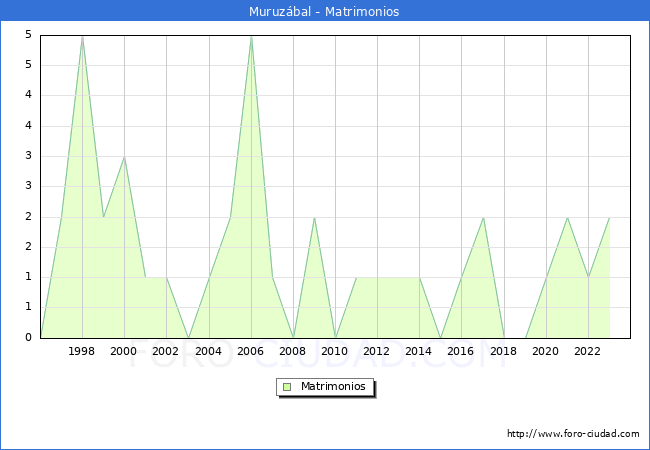The height and width of the screenshot is (450, 650).
Task: Click the chart title Muruzábal - Matrimonios
Action: [x=324, y=11]
